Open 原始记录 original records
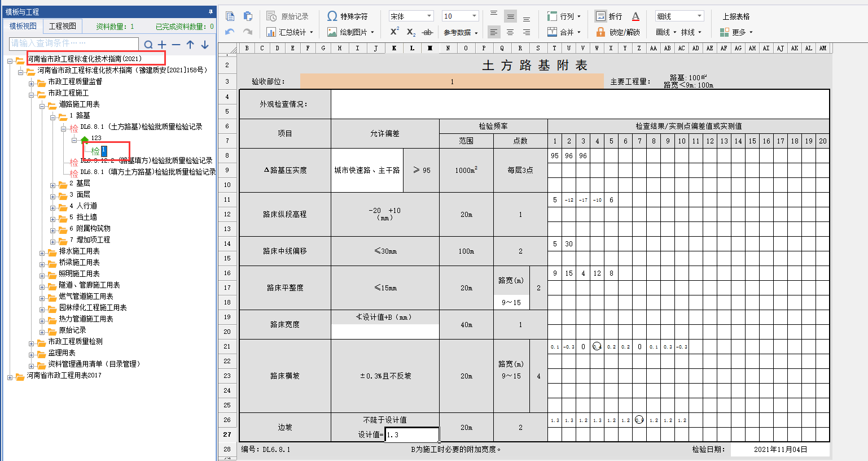The width and height of the screenshot is (868, 461). coord(288,16)
